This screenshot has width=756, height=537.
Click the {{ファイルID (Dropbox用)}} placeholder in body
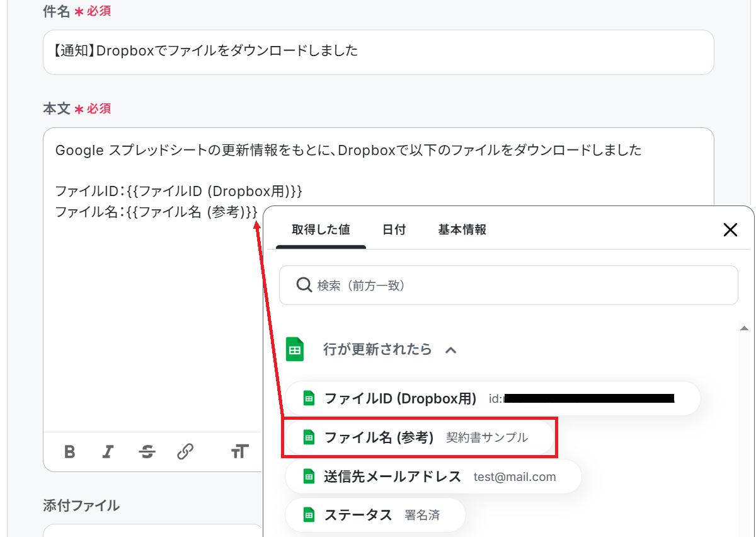(x=215, y=190)
